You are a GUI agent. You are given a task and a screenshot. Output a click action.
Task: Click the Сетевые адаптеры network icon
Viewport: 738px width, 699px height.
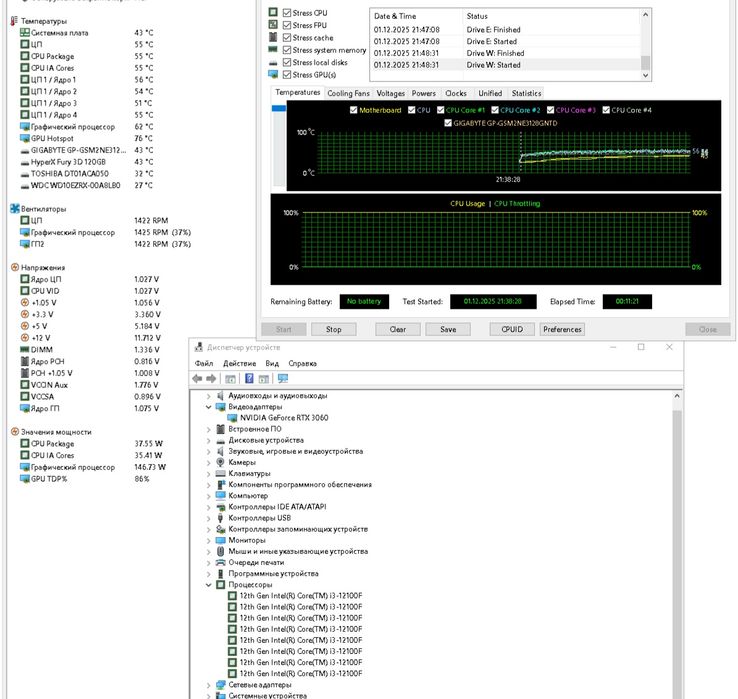[x=220, y=685]
